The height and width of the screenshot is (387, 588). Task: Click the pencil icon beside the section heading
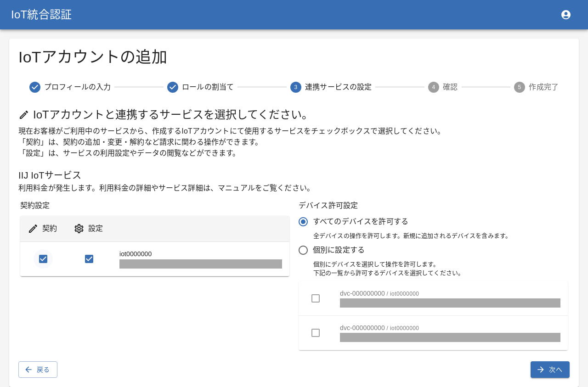(x=24, y=115)
